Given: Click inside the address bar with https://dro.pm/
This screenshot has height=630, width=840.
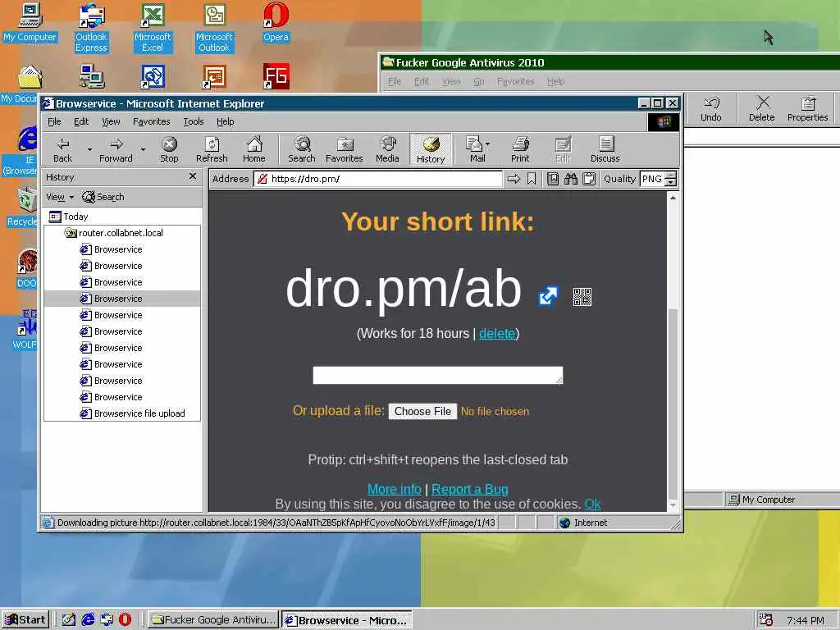Looking at the screenshot, I should click(x=377, y=179).
